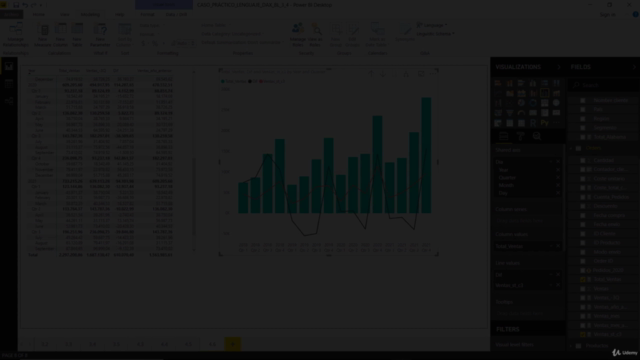Click the table visual's vertical scrollbar
The image size is (640, 360).
(194, 196)
